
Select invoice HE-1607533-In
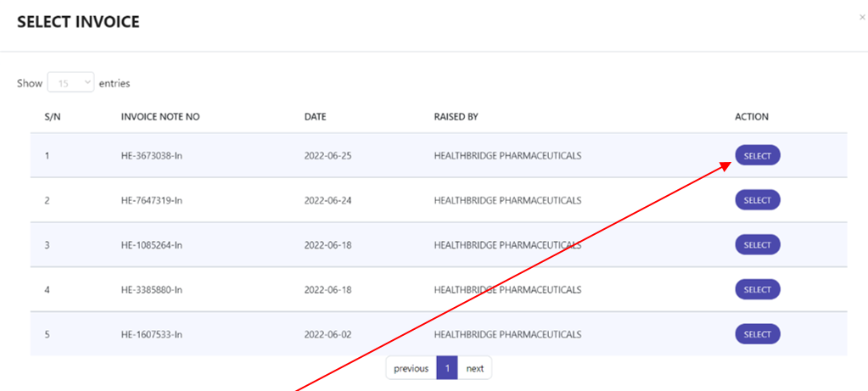[x=758, y=334]
